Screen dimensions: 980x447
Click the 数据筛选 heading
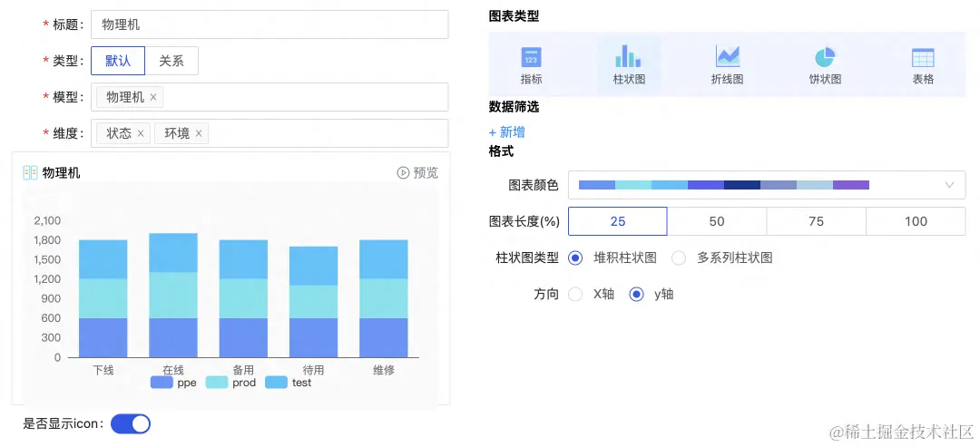coord(514,107)
